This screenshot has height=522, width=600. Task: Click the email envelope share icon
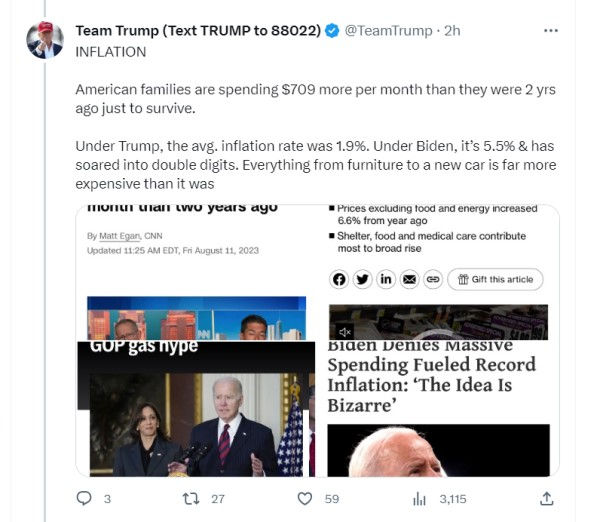coord(409,279)
